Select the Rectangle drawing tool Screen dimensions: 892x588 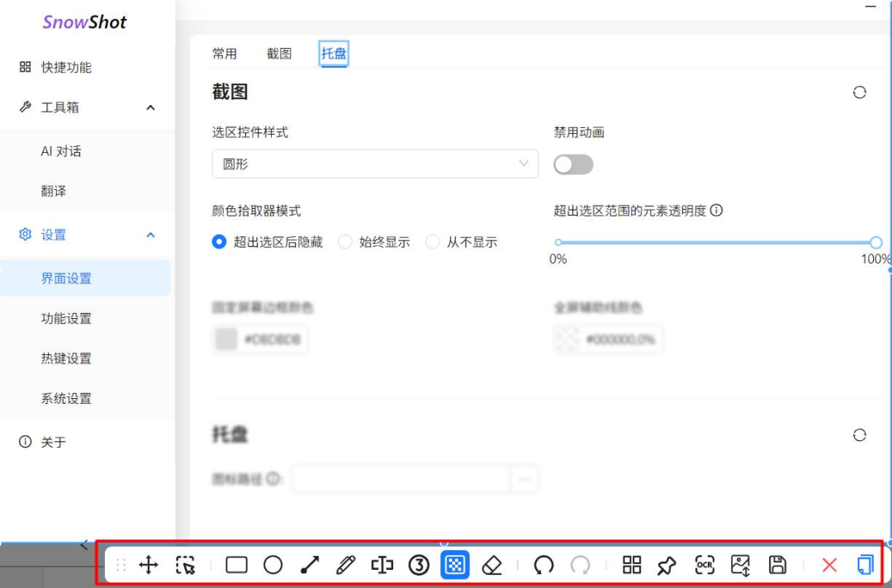[x=238, y=565]
